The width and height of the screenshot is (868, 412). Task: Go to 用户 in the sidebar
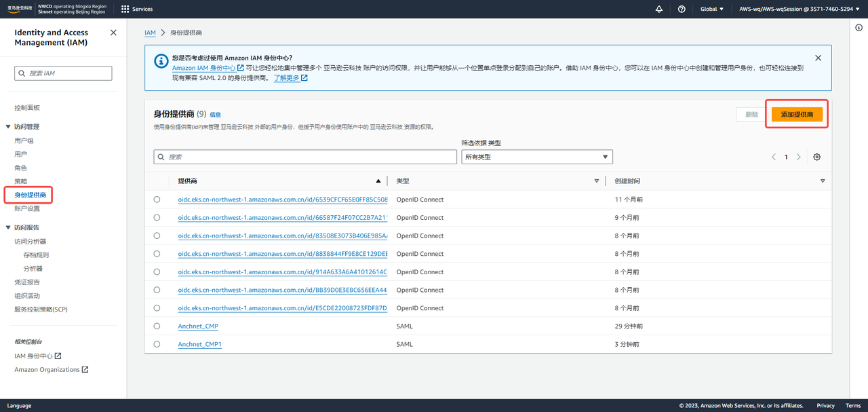20,154
